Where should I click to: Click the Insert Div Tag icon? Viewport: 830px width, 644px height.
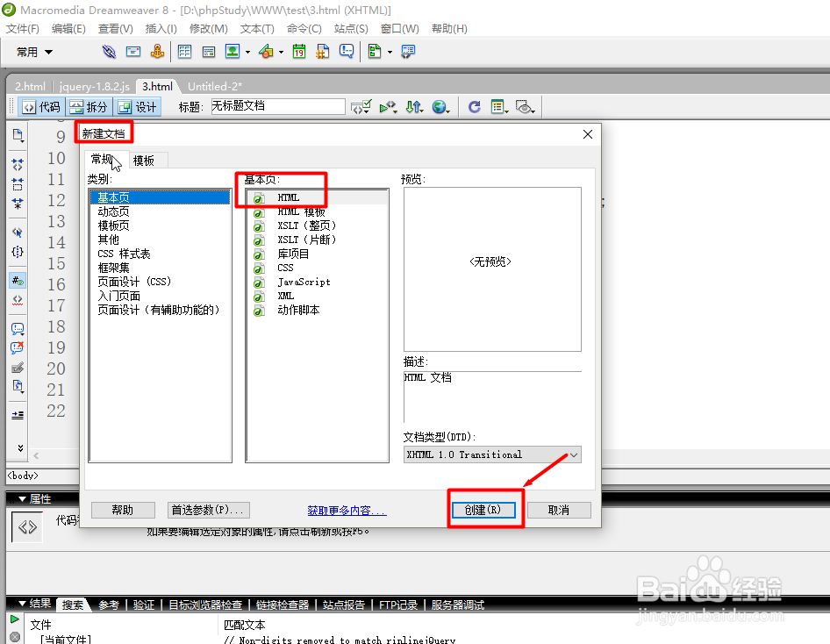point(209,52)
